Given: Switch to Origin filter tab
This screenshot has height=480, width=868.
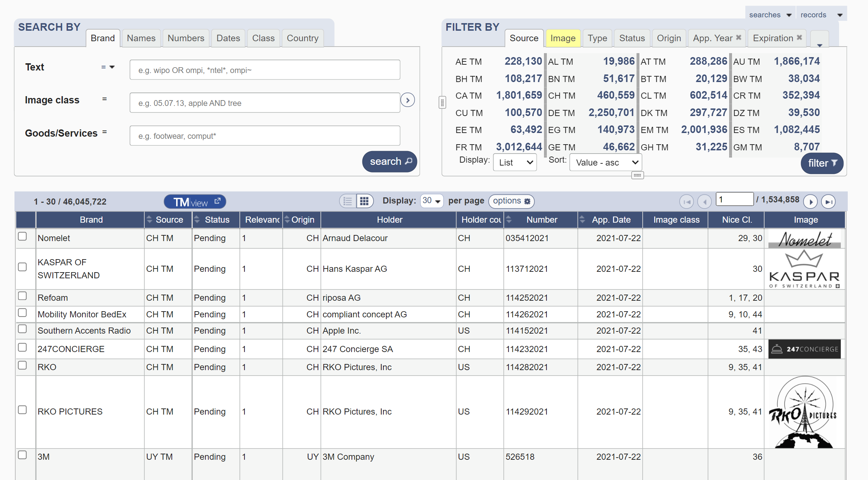Looking at the screenshot, I should coord(669,38).
